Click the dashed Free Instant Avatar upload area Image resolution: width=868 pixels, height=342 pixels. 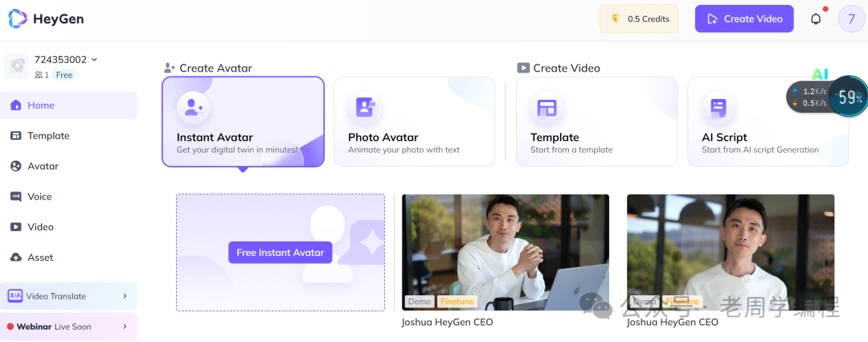(280, 252)
